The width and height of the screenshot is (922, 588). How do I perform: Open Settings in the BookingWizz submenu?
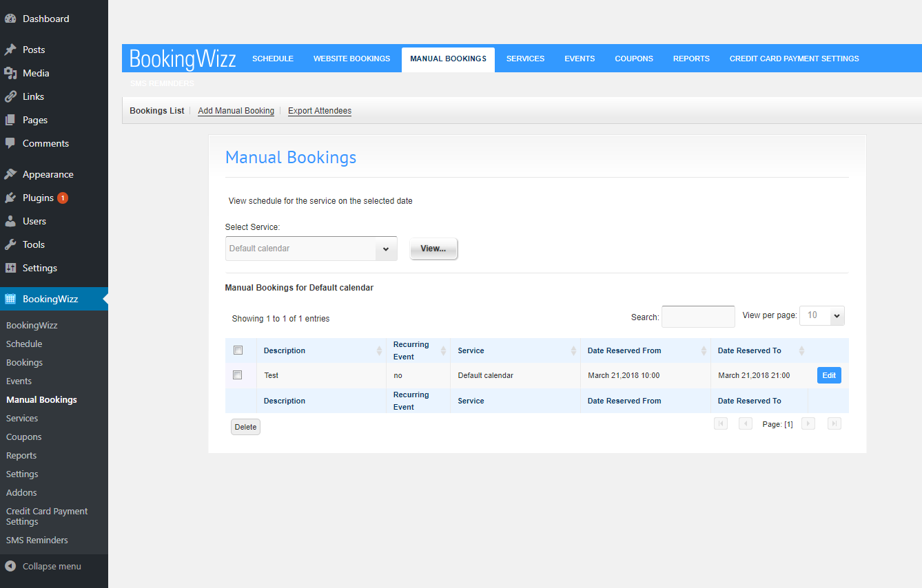coord(22,474)
